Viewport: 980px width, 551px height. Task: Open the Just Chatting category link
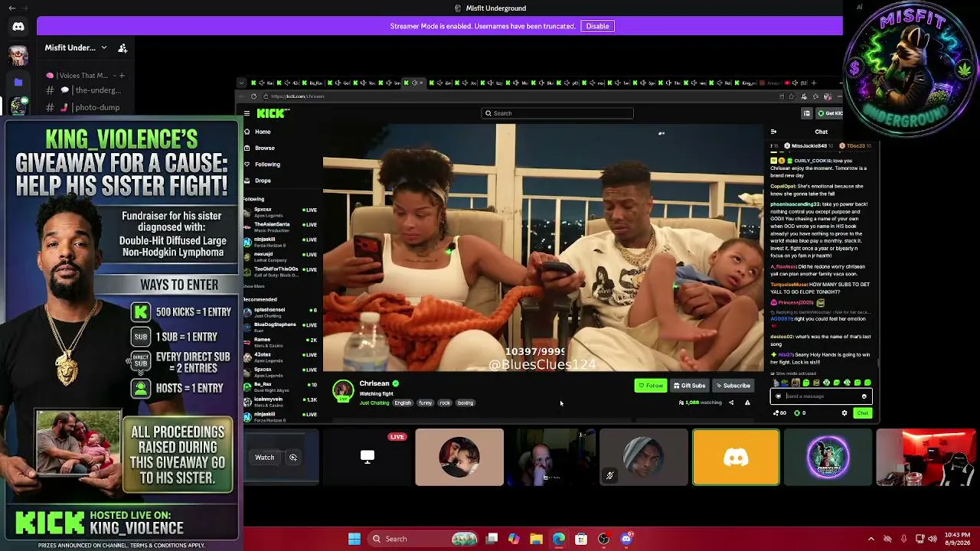click(x=374, y=403)
